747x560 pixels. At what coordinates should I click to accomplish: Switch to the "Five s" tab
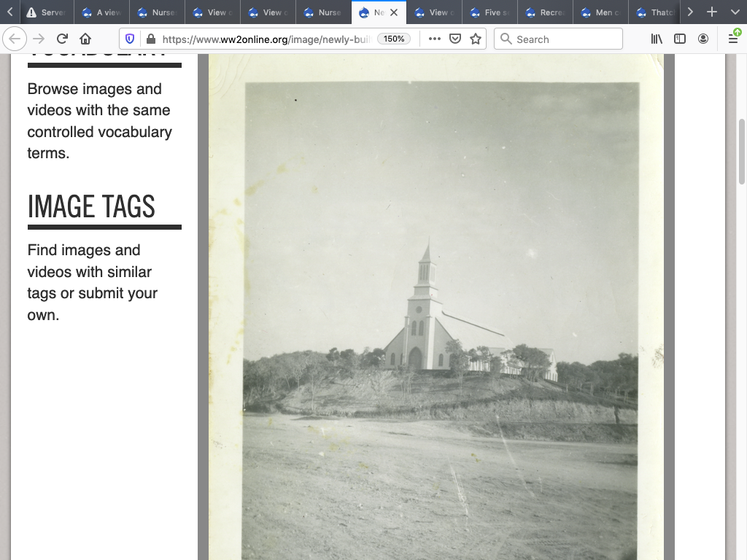[x=489, y=12]
